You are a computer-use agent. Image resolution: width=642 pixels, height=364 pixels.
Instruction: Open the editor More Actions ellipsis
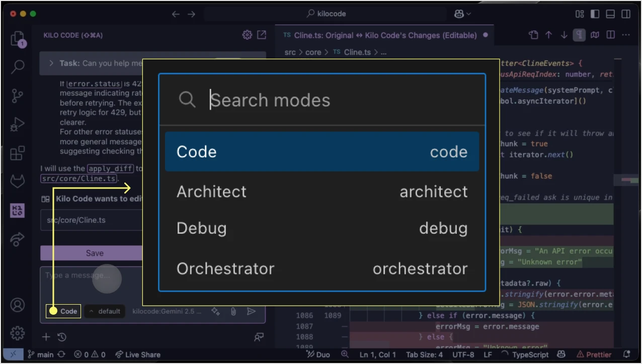click(626, 35)
